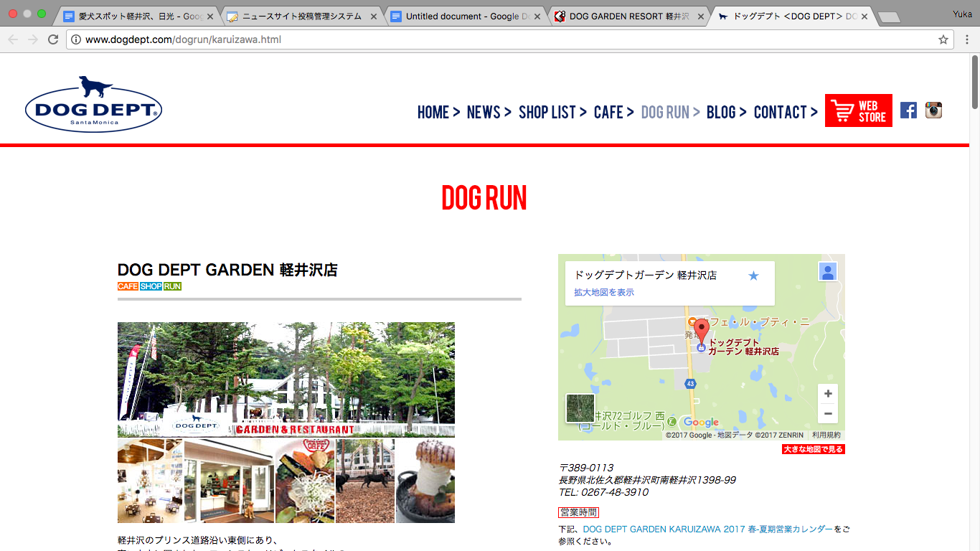Open a new browser tab
This screenshot has height=551, width=980.
click(x=888, y=17)
